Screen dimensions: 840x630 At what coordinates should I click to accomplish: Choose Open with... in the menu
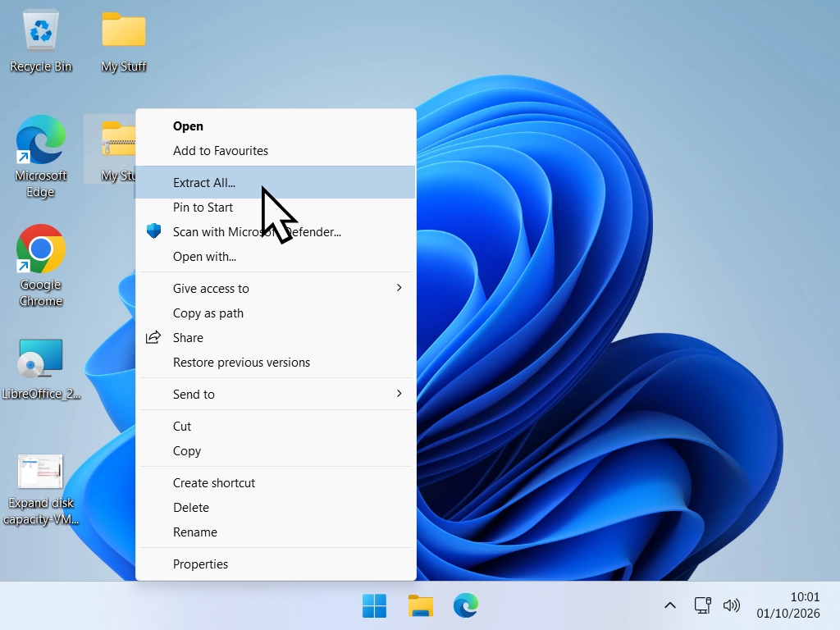pyautogui.click(x=276, y=257)
